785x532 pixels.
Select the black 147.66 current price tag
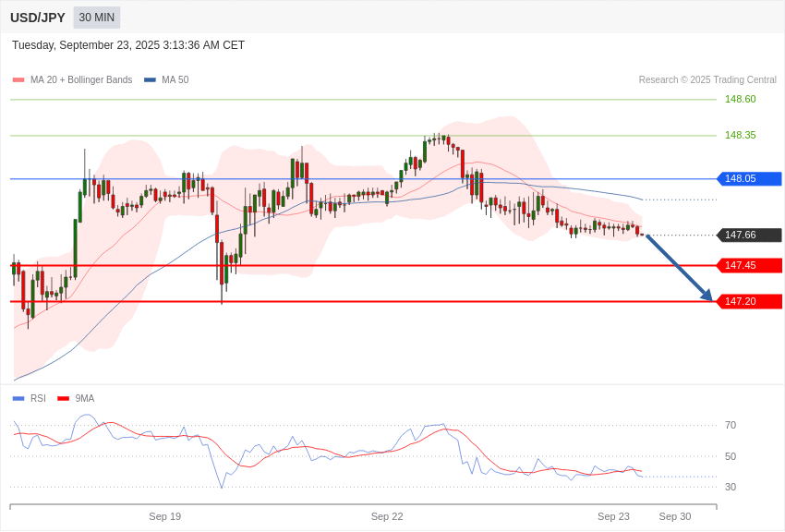pos(749,236)
